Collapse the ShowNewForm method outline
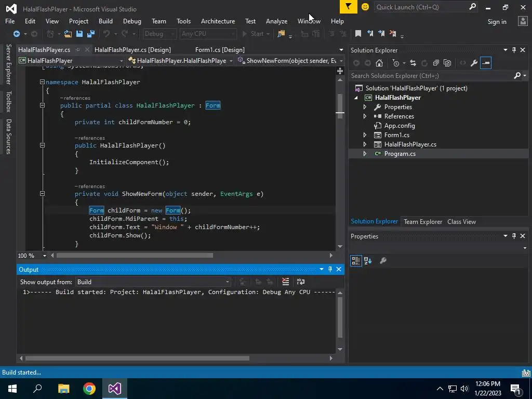The height and width of the screenshot is (399, 532). coord(42,194)
